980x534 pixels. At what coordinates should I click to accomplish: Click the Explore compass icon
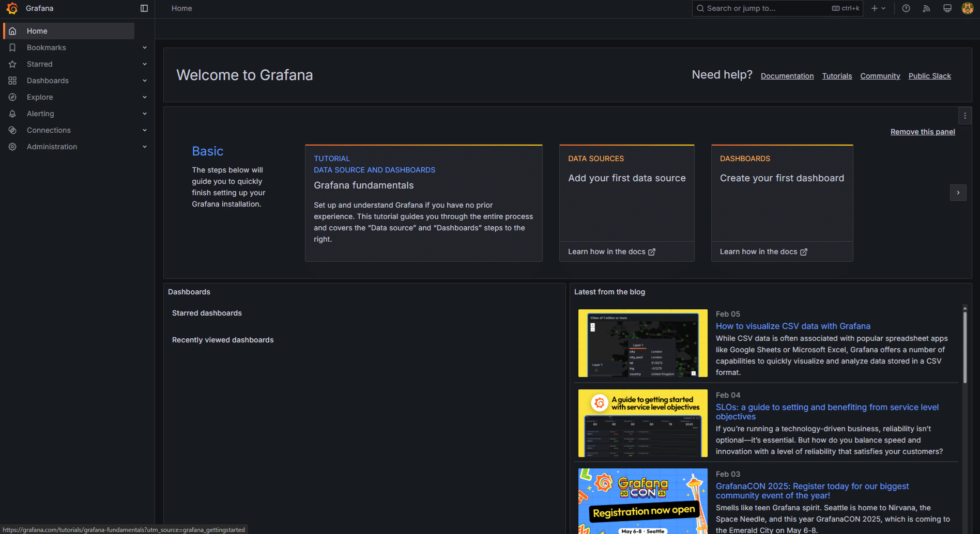[x=13, y=97]
